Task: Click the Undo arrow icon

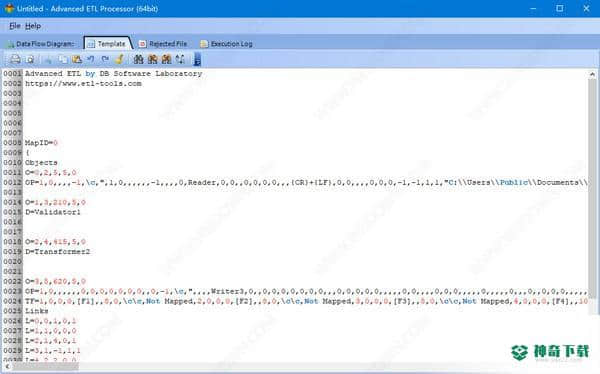Action: pos(91,59)
